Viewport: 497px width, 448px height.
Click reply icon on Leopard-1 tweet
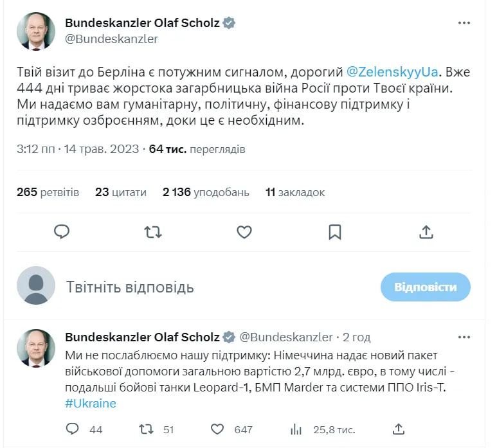point(73,429)
